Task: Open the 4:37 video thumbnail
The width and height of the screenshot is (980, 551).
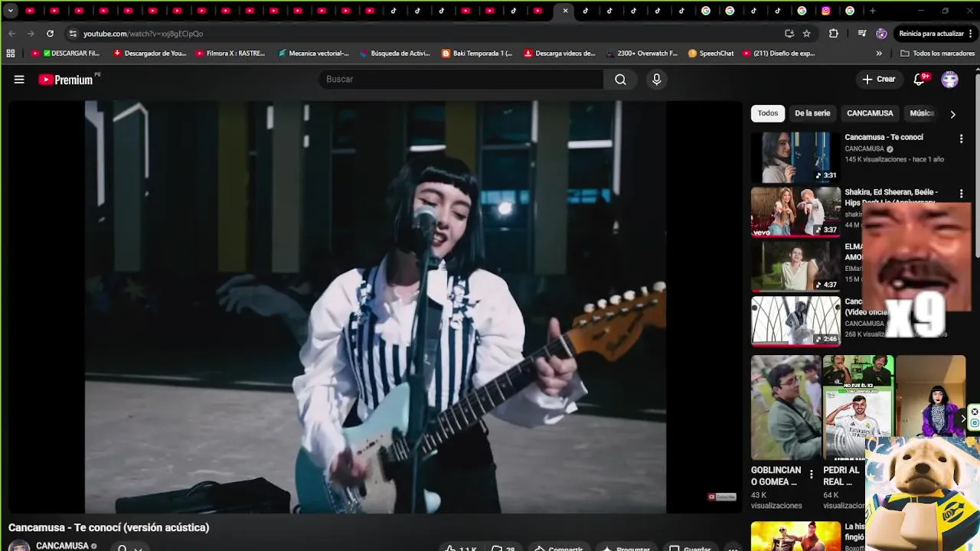Action: point(795,267)
